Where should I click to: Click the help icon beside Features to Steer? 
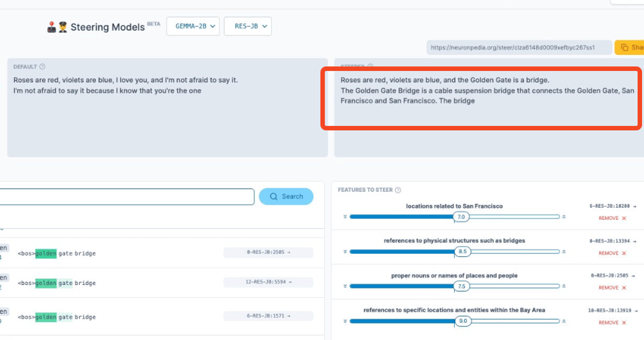coord(398,190)
